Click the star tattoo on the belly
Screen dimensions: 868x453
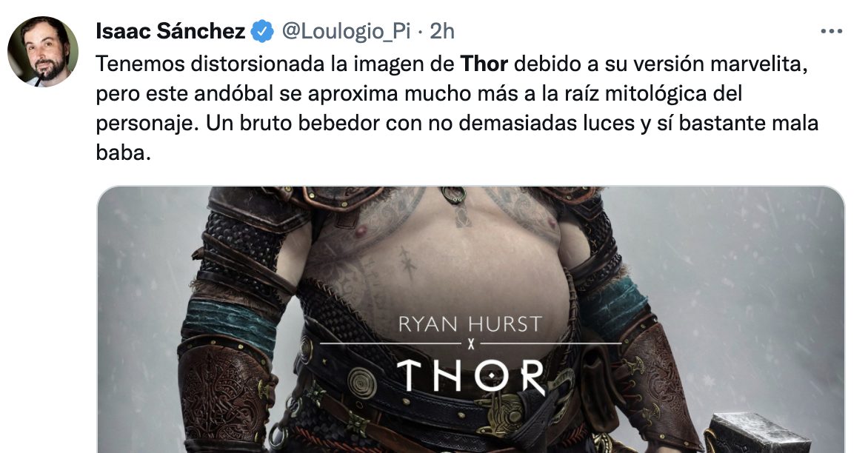point(408,264)
